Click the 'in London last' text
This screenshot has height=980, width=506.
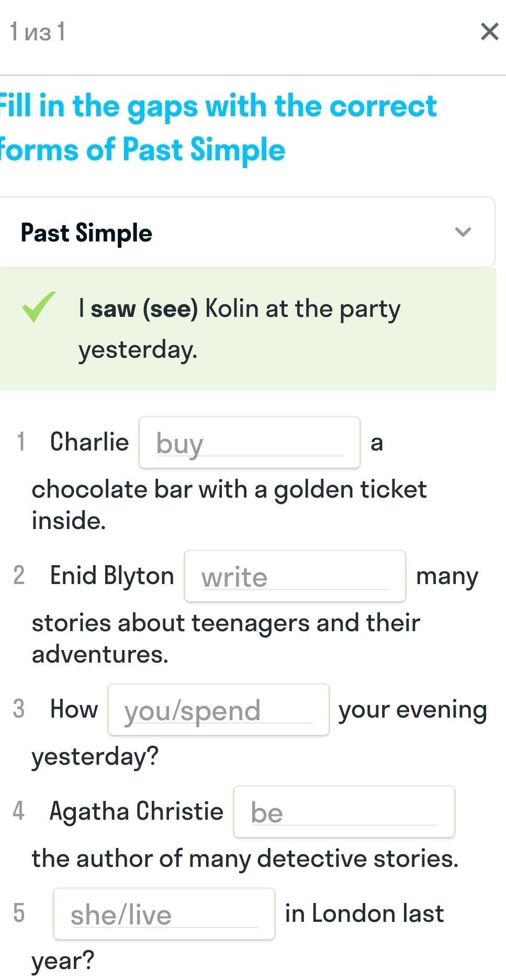click(364, 913)
